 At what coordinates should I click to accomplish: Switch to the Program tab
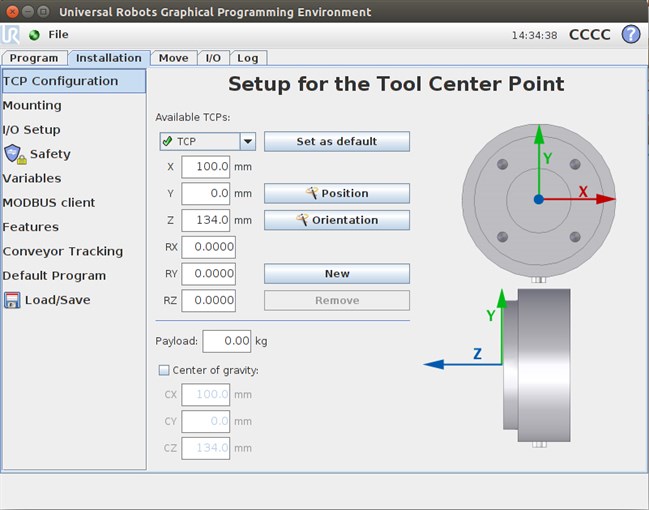34,58
